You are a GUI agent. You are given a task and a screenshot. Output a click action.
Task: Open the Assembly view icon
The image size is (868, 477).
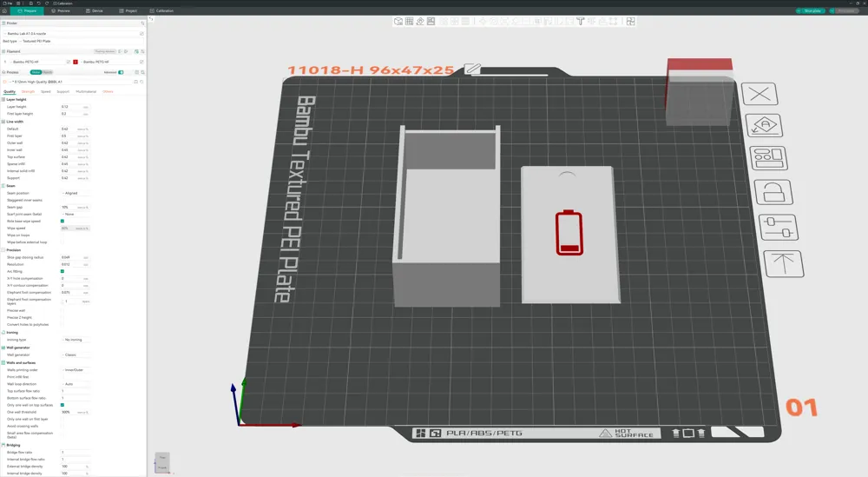pyautogui.click(x=630, y=21)
